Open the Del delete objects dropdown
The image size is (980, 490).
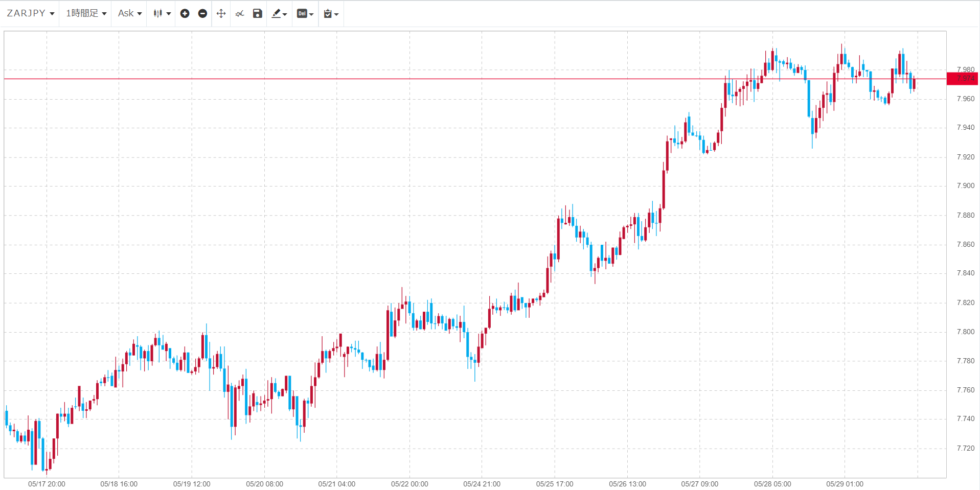305,13
